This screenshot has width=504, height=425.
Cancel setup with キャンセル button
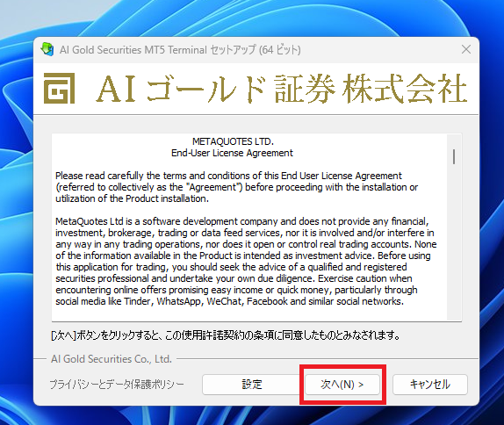(429, 385)
